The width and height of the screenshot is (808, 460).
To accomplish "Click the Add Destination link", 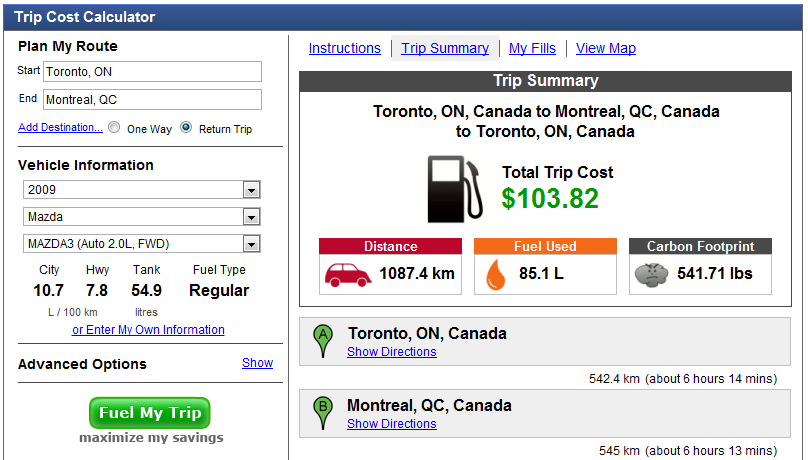I will click(x=60, y=128).
